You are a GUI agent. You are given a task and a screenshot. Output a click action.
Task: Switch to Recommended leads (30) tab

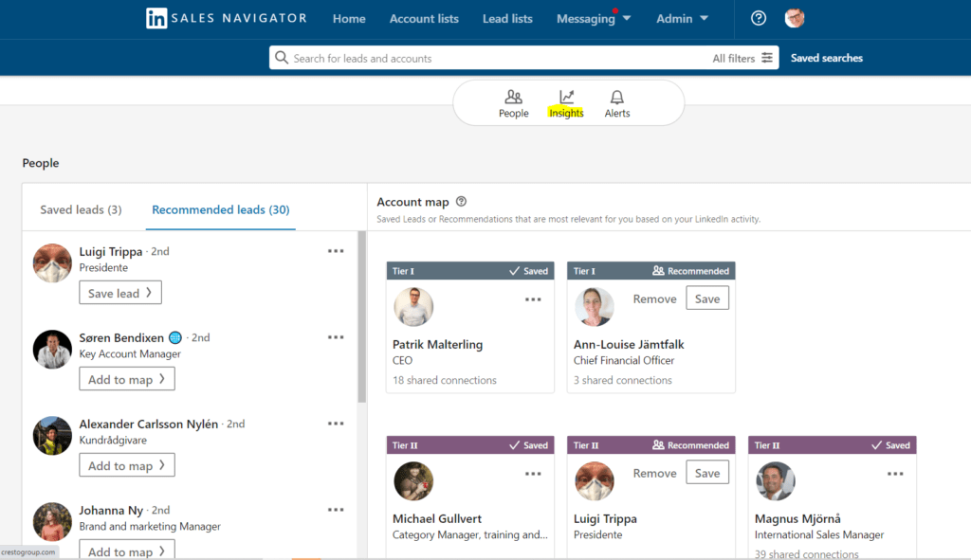220,209
